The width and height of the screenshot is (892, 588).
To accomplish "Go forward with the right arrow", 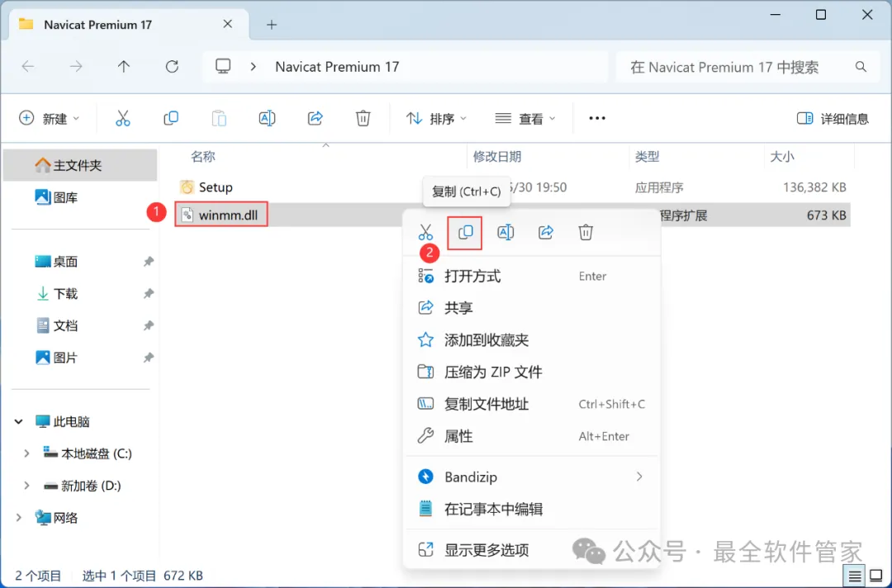I will click(76, 67).
